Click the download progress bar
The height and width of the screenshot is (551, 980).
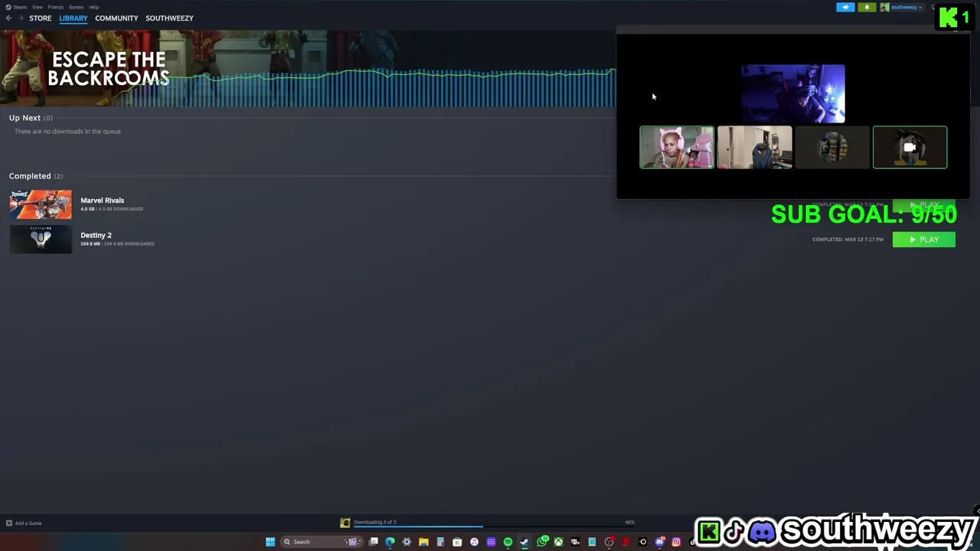click(494, 527)
